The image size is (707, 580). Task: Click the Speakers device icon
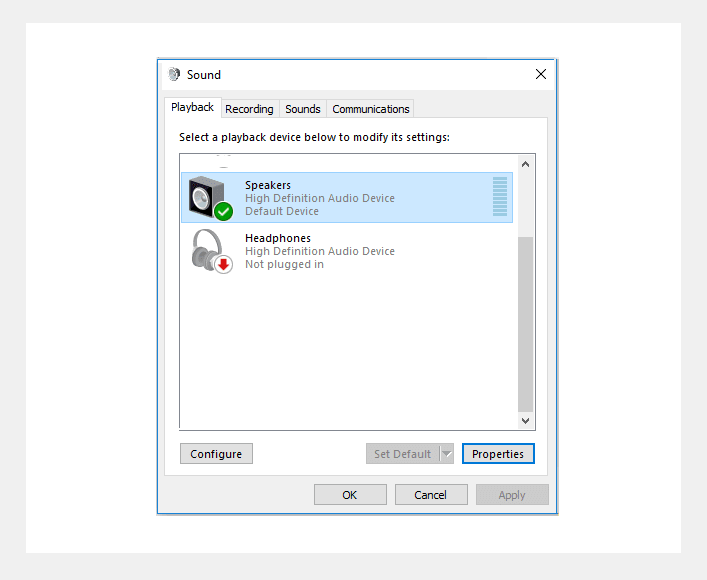(210, 198)
